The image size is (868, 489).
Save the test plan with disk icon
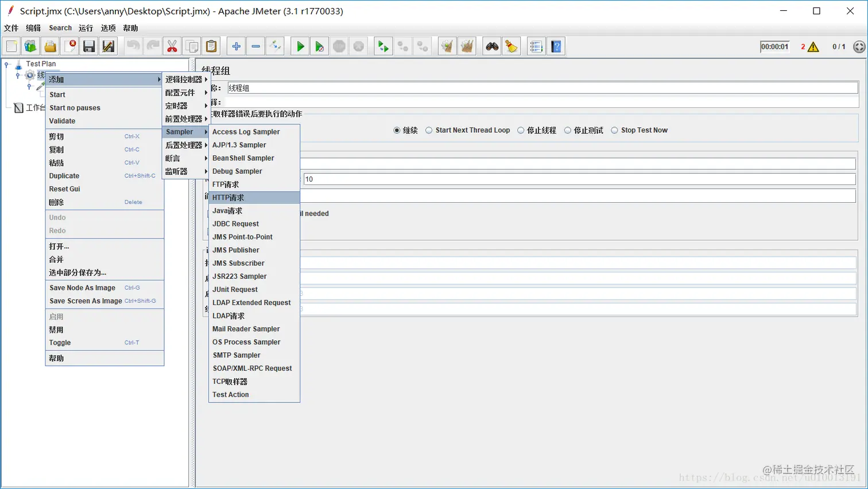[89, 47]
